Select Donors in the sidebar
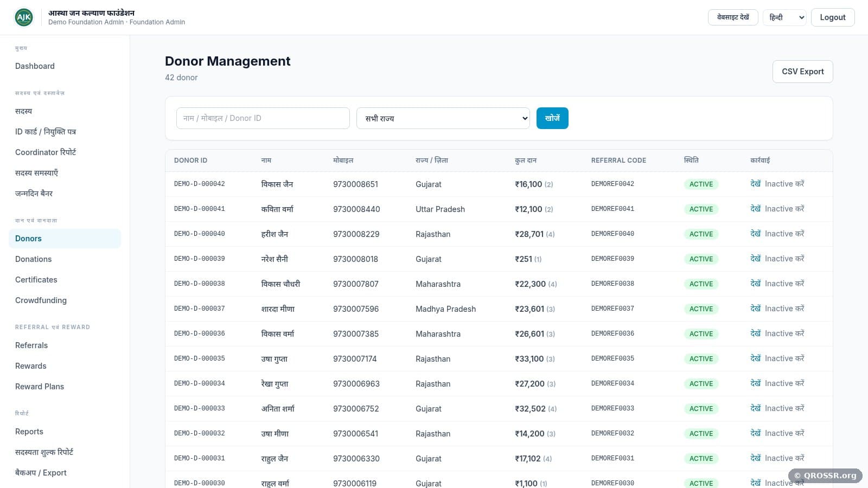The height and width of the screenshot is (488, 868). [x=65, y=239]
